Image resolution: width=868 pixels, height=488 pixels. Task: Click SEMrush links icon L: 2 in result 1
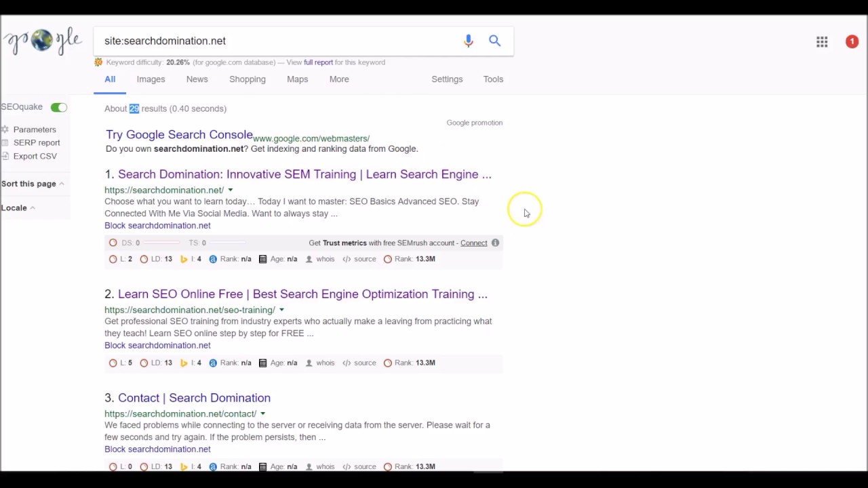tap(113, 259)
